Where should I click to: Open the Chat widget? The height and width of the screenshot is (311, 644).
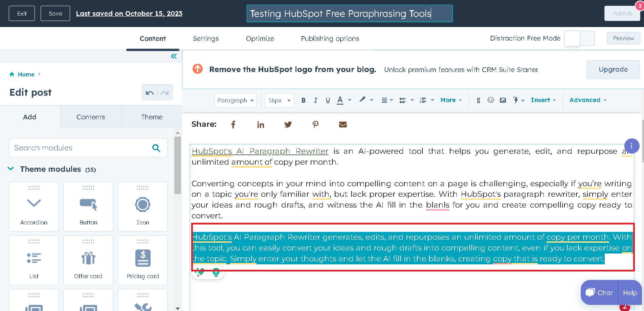[599, 293]
